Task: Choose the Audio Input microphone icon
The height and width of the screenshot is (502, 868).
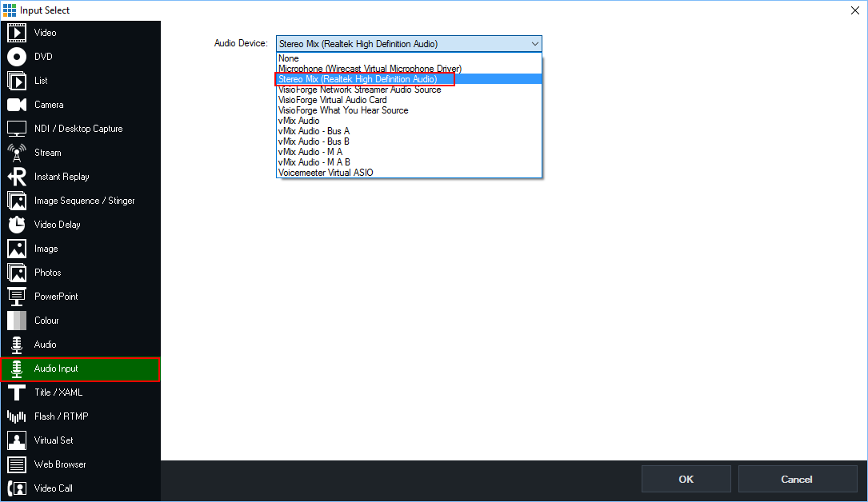Action: click(x=17, y=369)
